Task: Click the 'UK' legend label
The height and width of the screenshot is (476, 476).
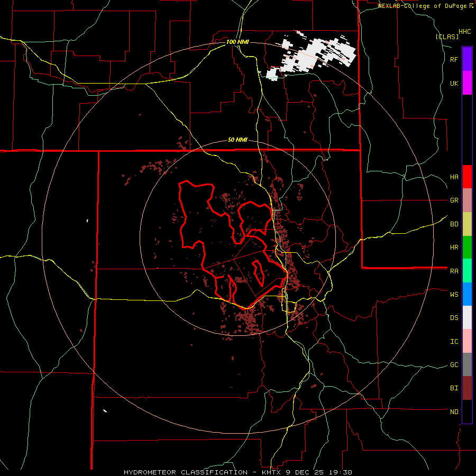Action: pos(454,84)
